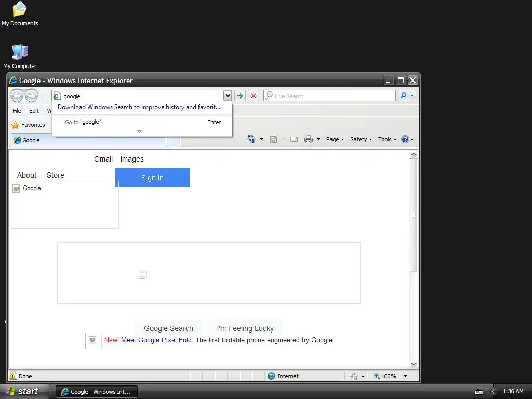532x399 pixels.
Task: Open the search provider dropdown arrow
Action: click(x=412, y=96)
